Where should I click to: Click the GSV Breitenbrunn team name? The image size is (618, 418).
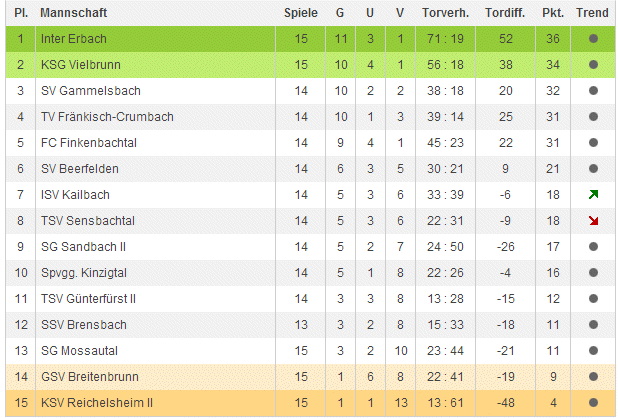tap(89, 377)
